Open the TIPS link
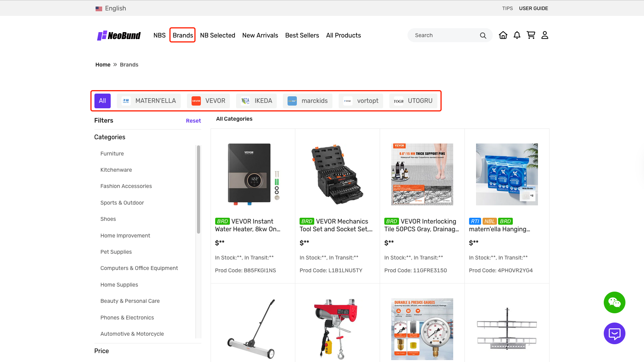 coord(507,9)
